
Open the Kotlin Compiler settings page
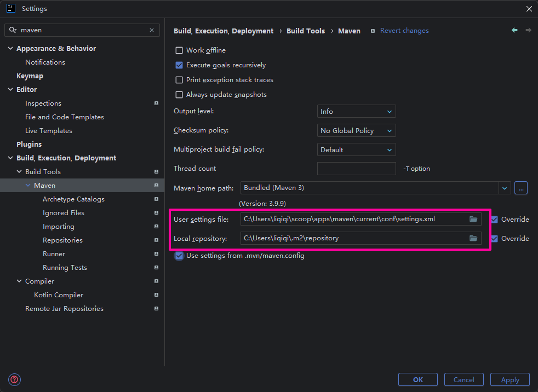[59, 295]
